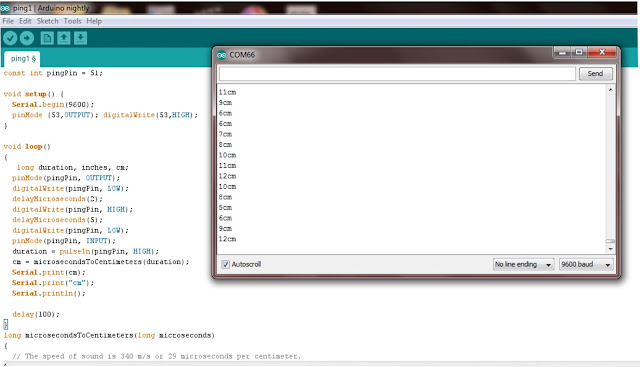
Task: Click 'duration = pulseIn(pingPin, HIGH);' line
Action: click(x=85, y=251)
